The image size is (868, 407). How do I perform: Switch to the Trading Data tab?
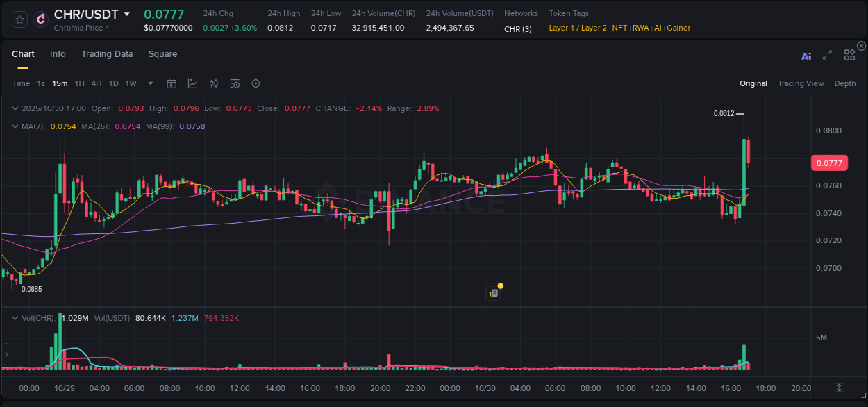click(107, 54)
